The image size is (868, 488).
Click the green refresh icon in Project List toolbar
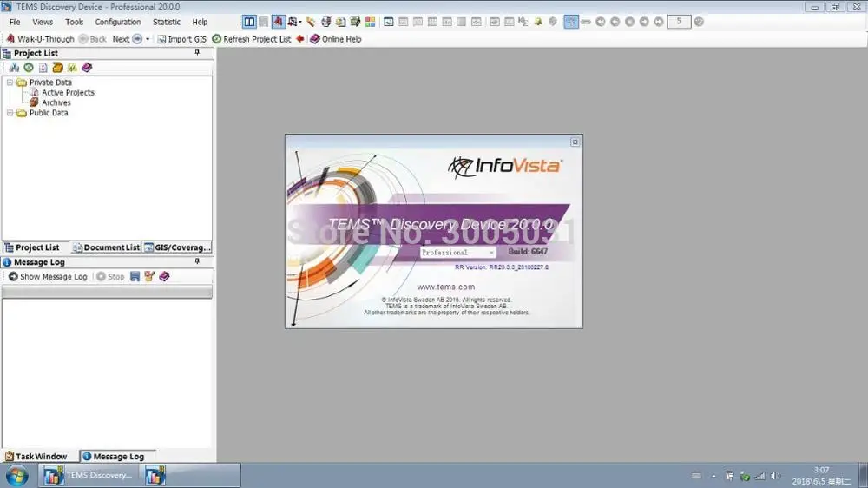29,68
